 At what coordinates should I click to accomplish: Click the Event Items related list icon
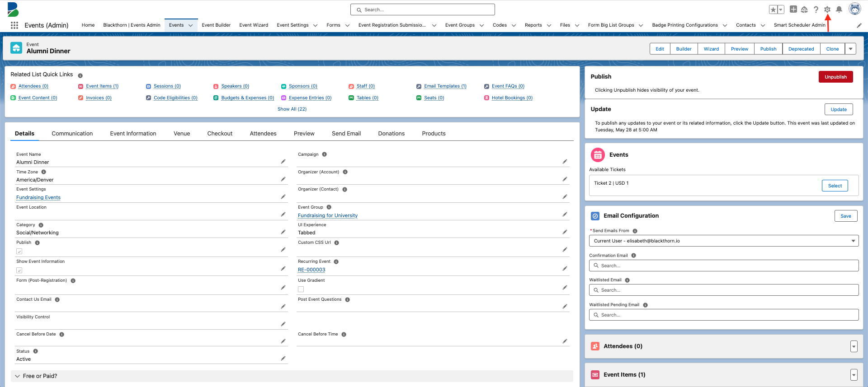(x=595, y=375)
